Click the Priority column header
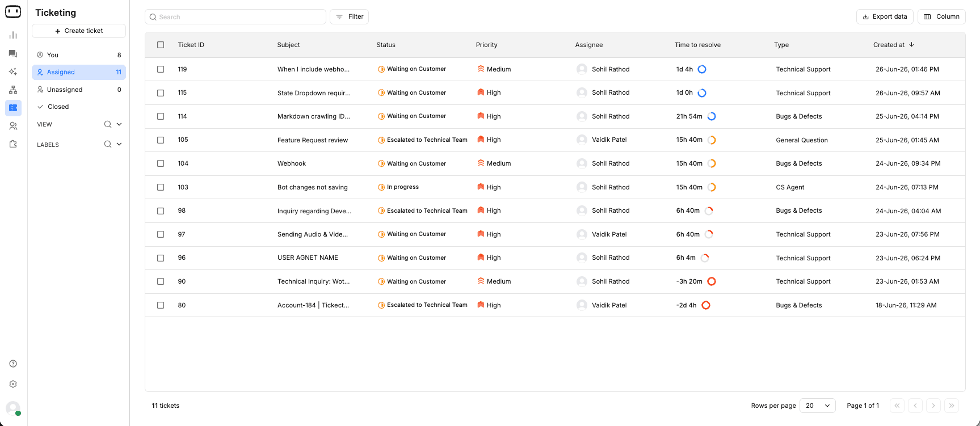 [486, 45]
